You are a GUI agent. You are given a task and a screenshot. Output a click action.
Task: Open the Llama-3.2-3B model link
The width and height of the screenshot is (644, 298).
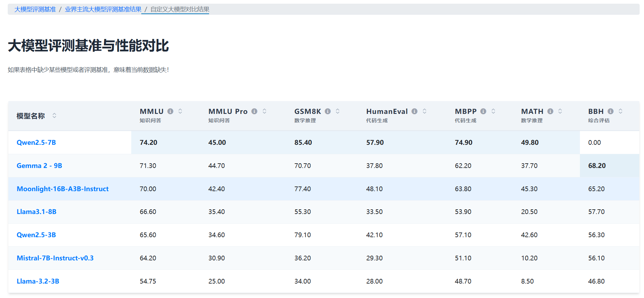[x=38, y=281]
